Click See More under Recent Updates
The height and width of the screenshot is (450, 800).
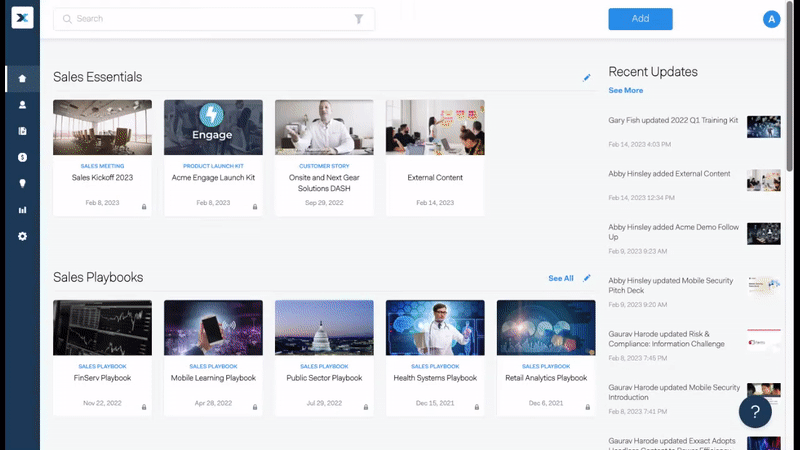click(x=625, y=90)
